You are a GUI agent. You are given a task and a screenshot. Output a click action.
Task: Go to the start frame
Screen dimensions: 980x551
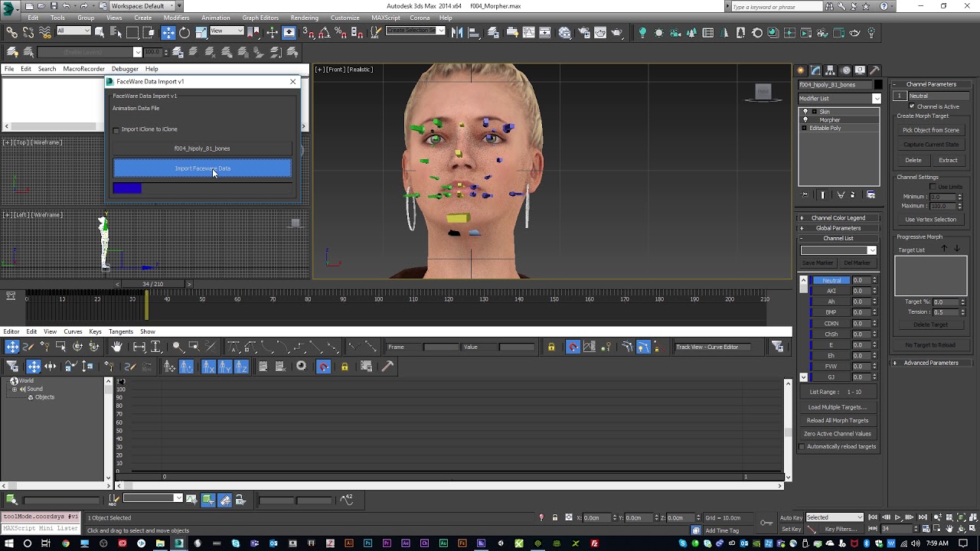[x=873, y=517]
